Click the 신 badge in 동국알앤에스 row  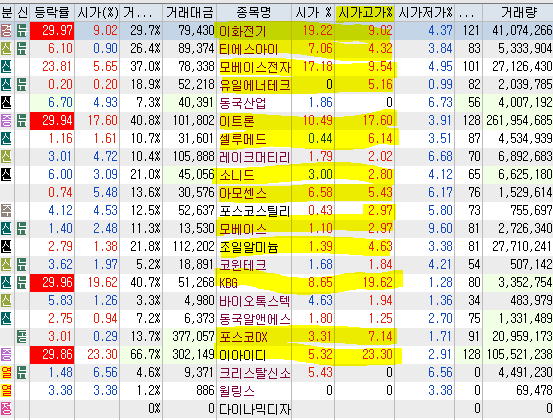coord(6,318)
